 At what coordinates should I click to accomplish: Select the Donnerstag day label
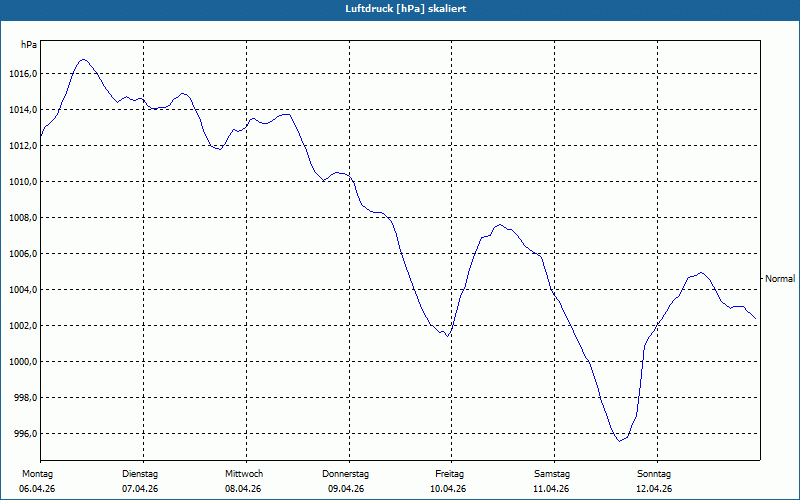click(x=345, y=474)
